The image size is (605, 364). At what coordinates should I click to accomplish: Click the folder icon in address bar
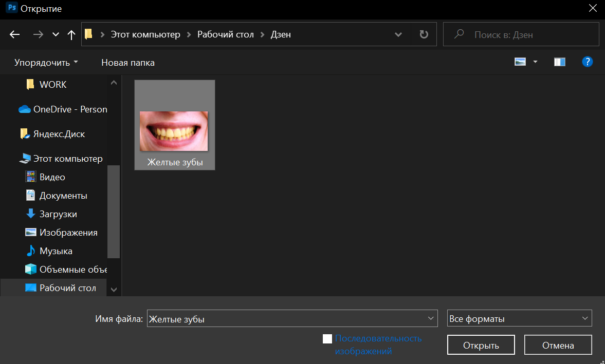(x=89, y=34)
